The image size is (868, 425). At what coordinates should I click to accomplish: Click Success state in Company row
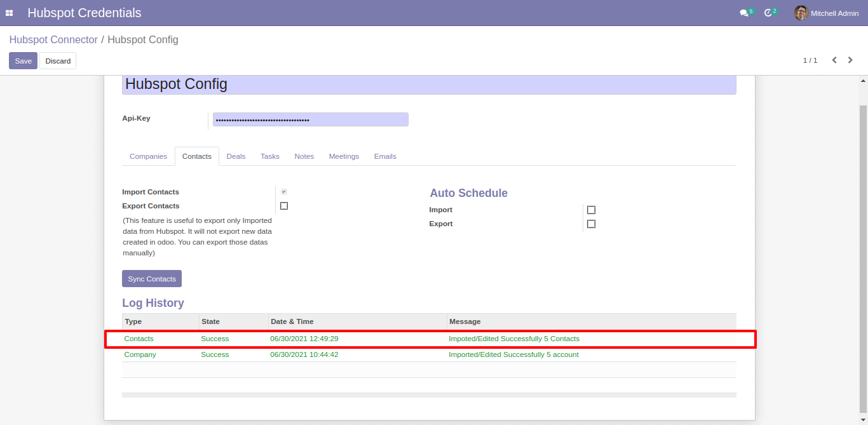pyautogui.click(x=215, y=354)
